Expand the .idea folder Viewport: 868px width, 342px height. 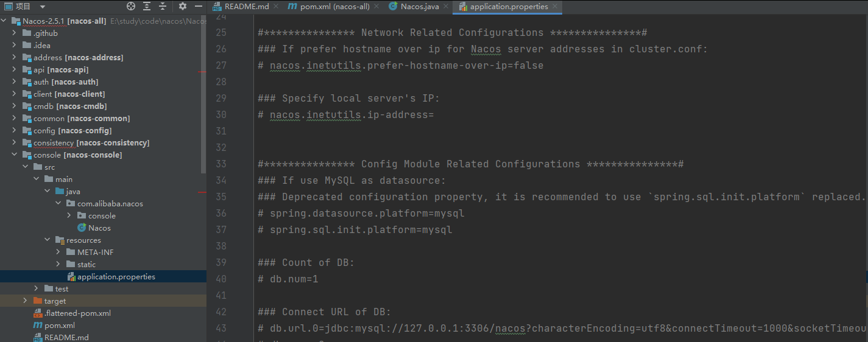(x=14, y=46)
